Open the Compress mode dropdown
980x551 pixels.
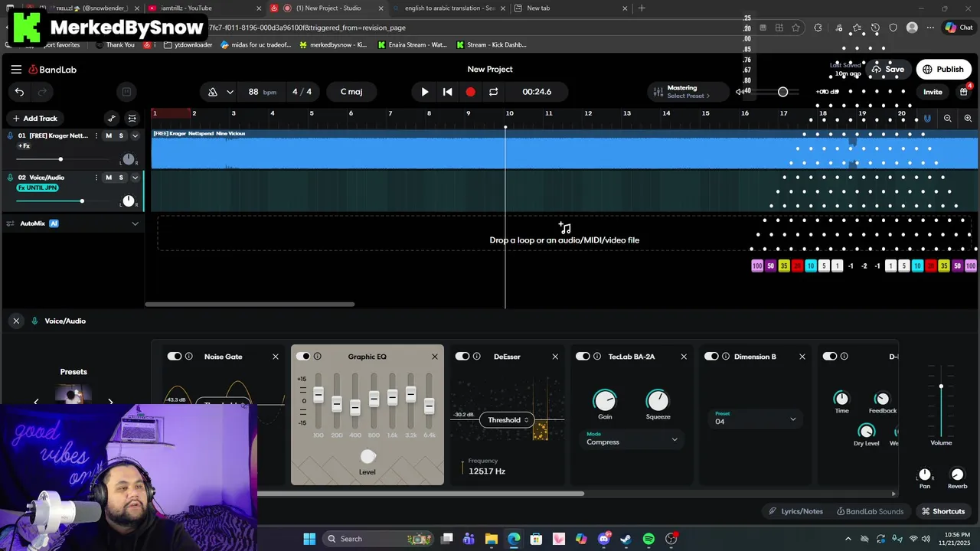[632, 439]
